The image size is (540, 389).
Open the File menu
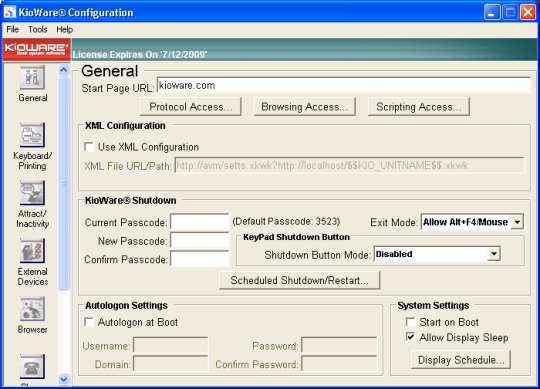coord(13,30)
